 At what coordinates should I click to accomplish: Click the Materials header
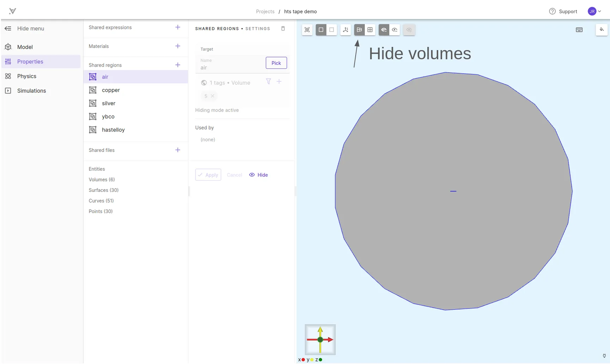point(99,46)
